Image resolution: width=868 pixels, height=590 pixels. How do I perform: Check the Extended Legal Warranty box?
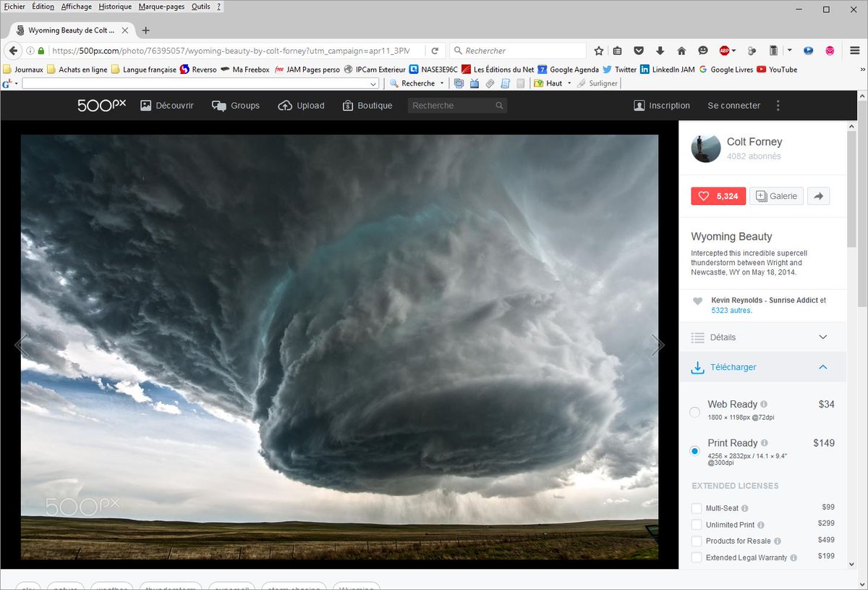click(x=697, y=557)
